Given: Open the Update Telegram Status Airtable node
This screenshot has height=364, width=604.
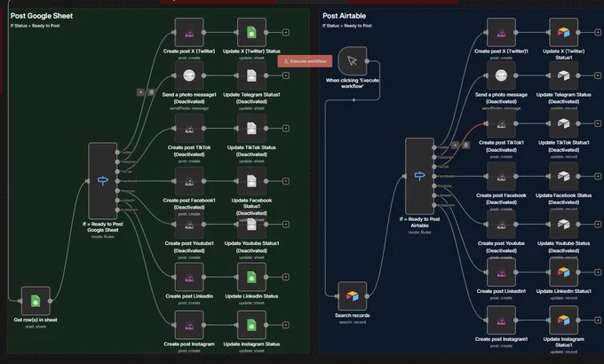Looking at the screenshot, I should click(x=563, y=75).
